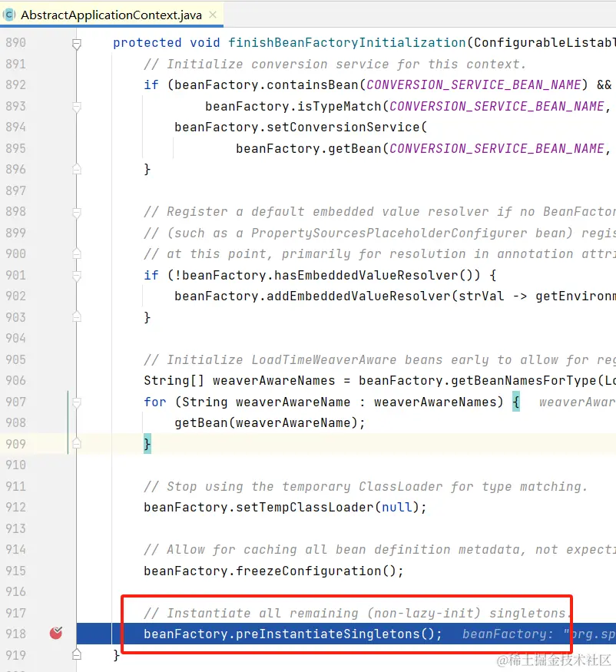Click the fold-end marker beside highlighted line 909
This screenshot has width=616, height=672.
click(x=76, y=443)
